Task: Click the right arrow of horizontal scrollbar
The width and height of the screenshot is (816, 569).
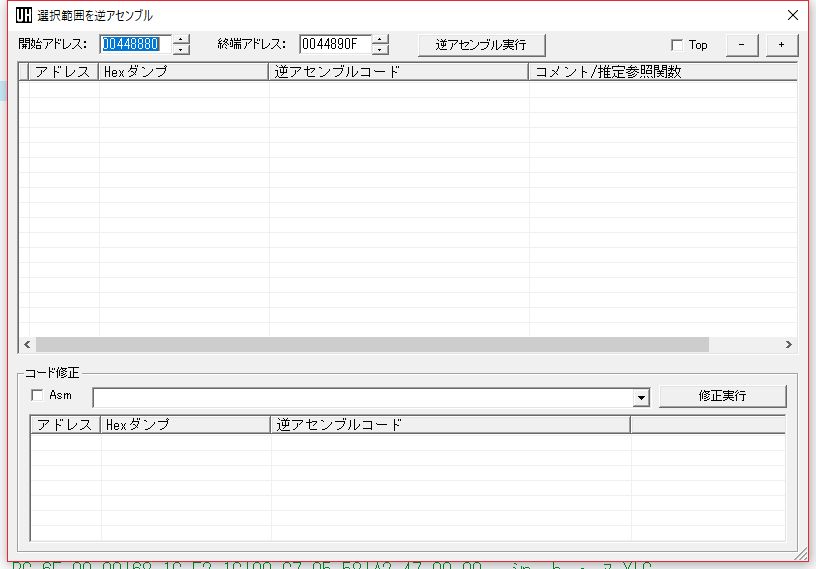Action: point(788,344)
